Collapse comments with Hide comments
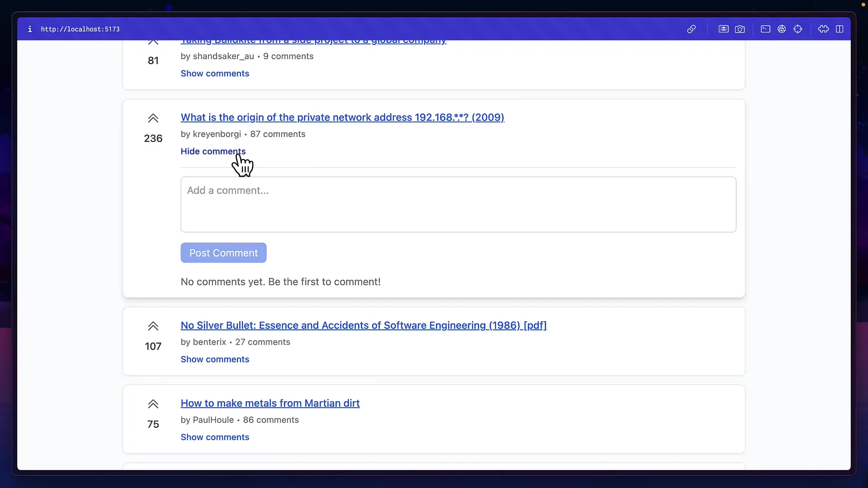Screen dimensions: 868x488 [213, 151]
